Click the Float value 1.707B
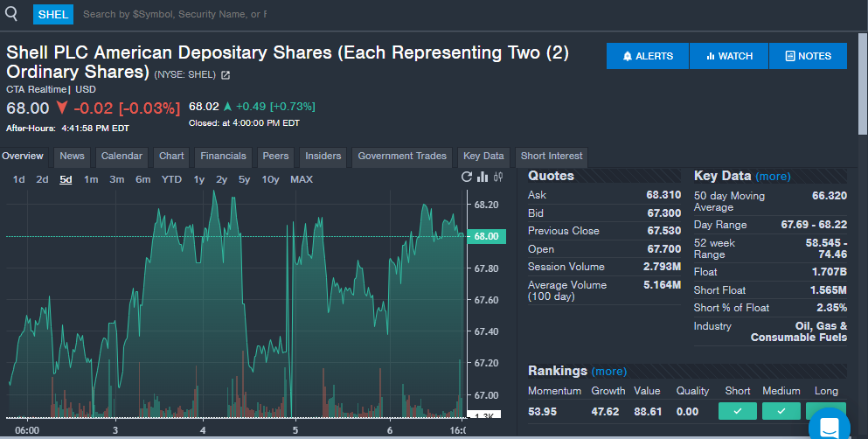 (x=830, y=272)
